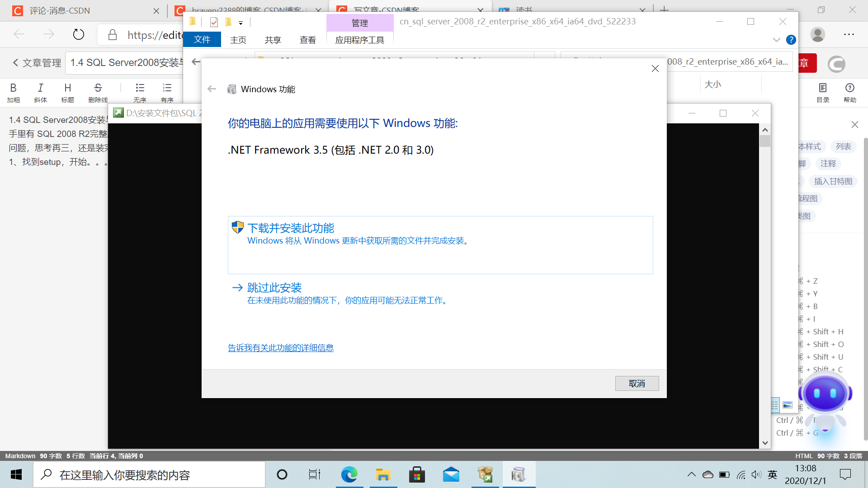The image size is (868, 488).
Task: Open Wi-Fi network tray icon
Action: (741, 474)
